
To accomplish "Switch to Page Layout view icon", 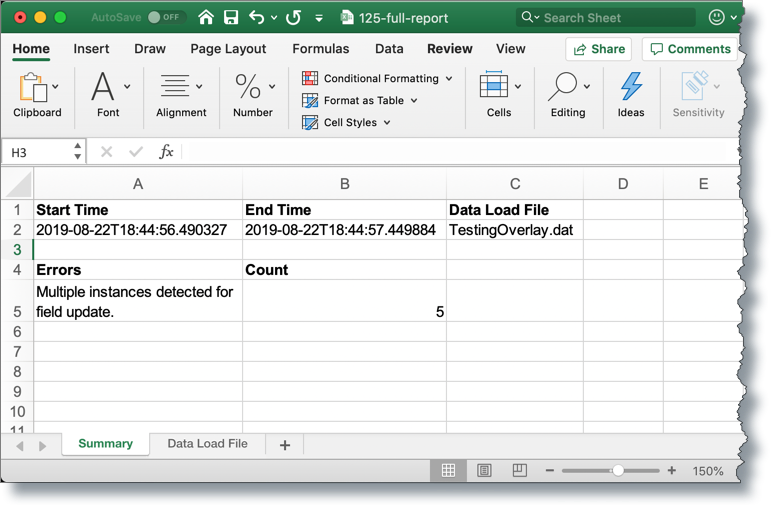I will (484, 471).
